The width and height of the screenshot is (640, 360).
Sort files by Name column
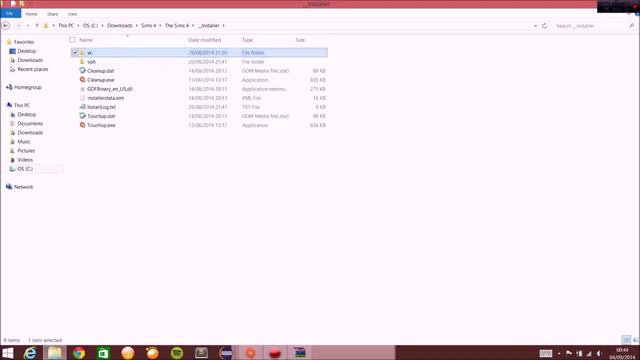86,40
